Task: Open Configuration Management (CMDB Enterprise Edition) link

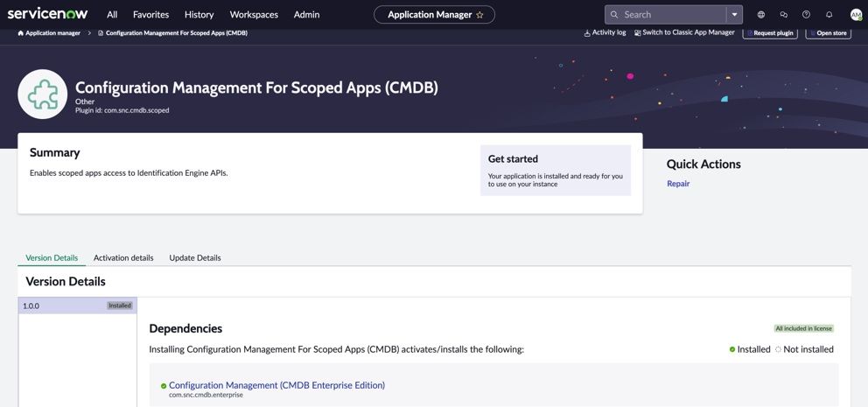Action: point(276,385)
